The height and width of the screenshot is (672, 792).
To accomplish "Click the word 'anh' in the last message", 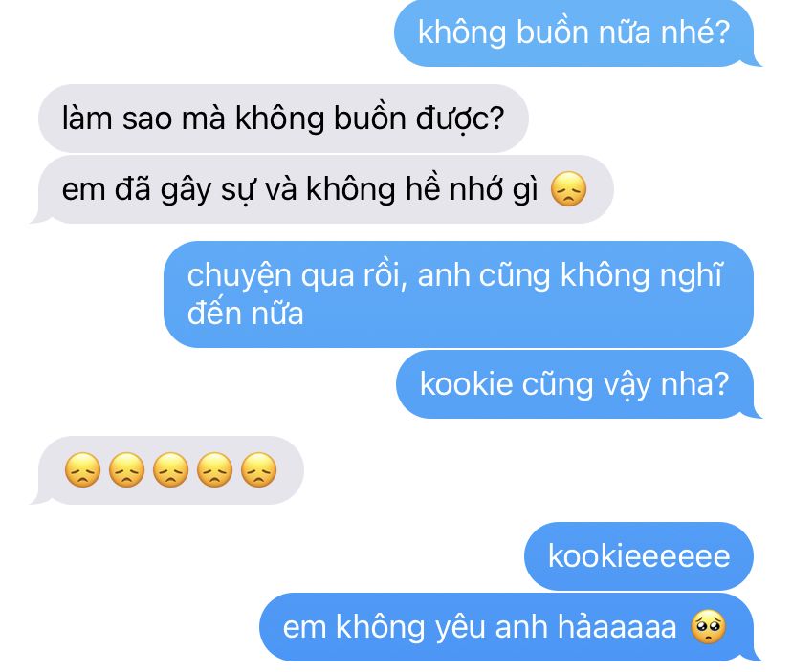I will click(x=521, y=627).
